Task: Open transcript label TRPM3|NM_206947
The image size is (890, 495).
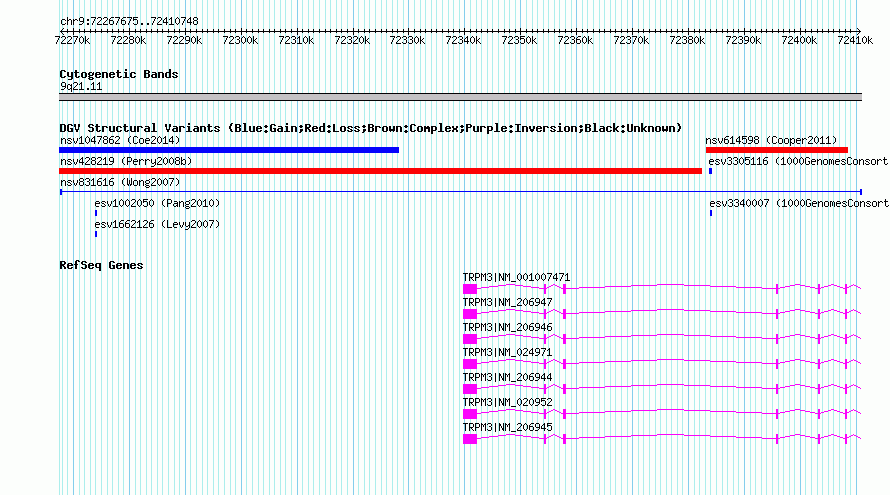Action: point(507,303)
